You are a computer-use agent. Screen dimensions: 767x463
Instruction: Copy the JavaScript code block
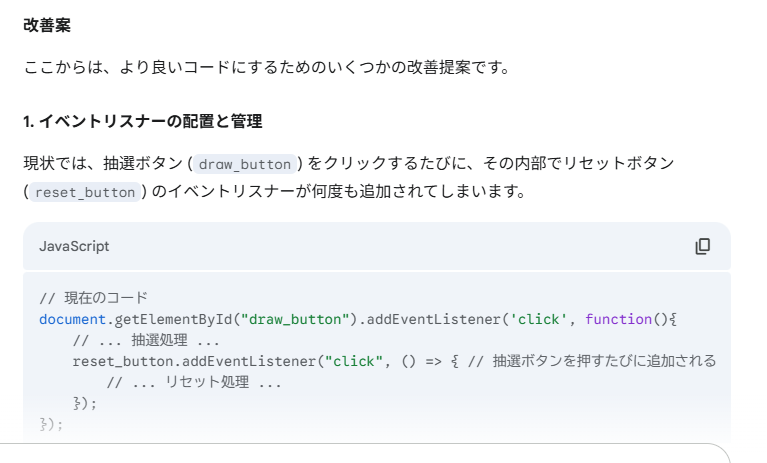(x=702, y=246)
